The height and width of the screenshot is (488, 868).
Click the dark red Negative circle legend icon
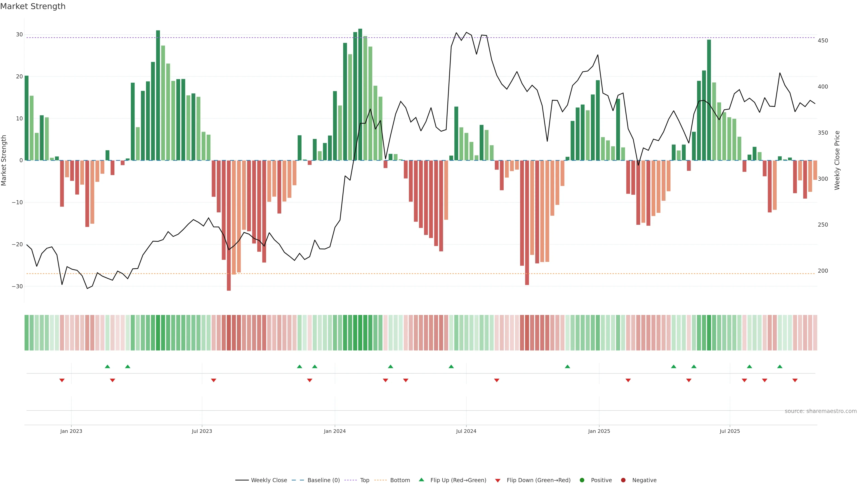click(x=623, y=480)
